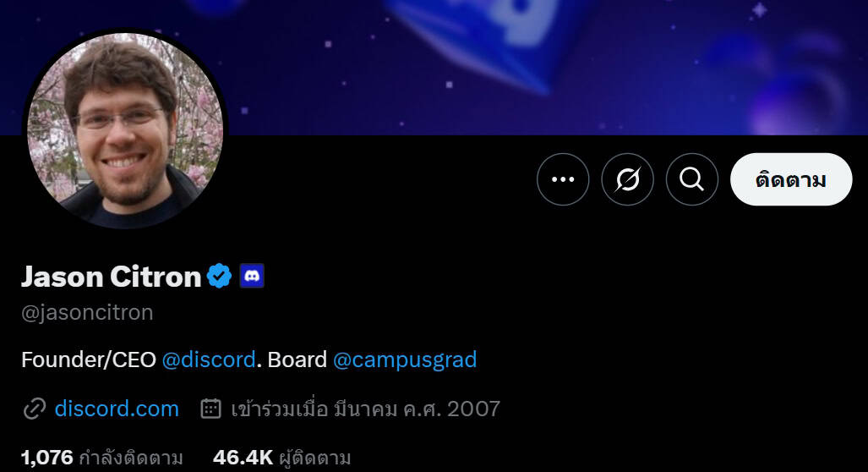Viewport: 868px width, 472px height.
Task: Click the Jason Citron display name
Action: [x=111, y=277]
